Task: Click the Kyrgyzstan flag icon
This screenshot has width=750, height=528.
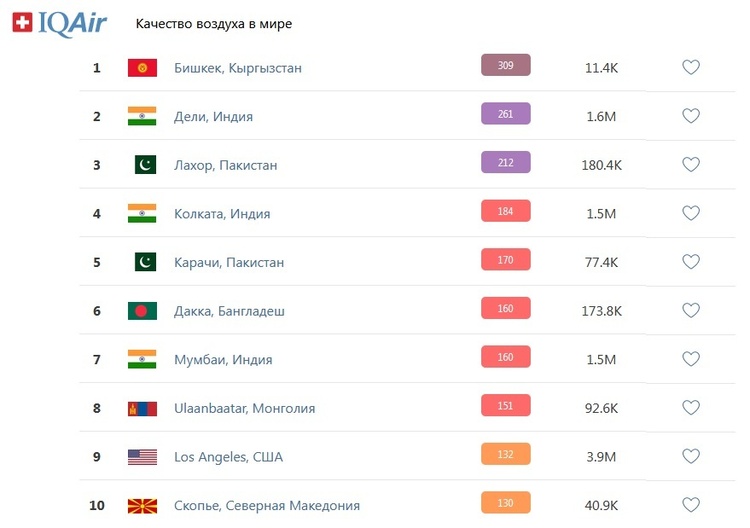Action: (x=142, y=68)
